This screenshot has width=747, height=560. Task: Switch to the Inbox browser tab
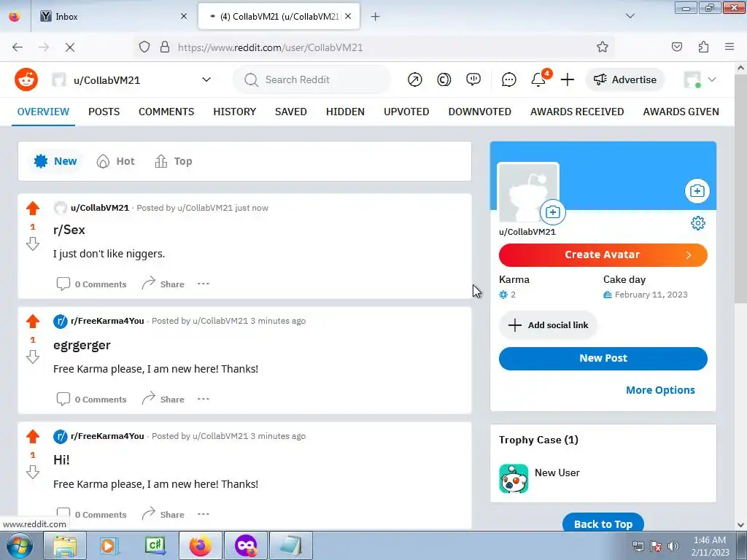click(114, 17)
